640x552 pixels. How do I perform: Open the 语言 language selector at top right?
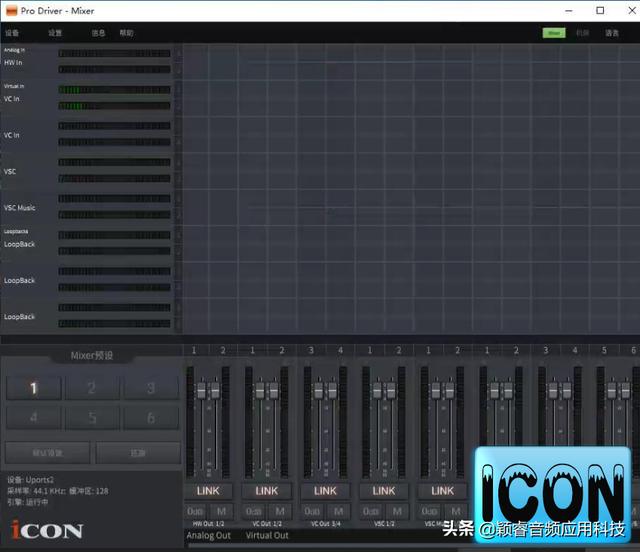pos(612,33)
